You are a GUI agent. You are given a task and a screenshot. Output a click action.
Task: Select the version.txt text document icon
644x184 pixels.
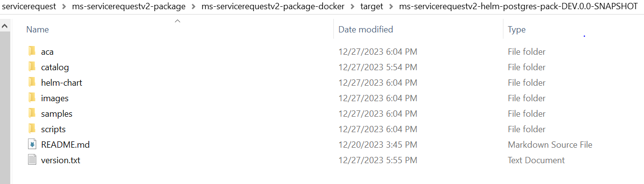coord(32,160)
